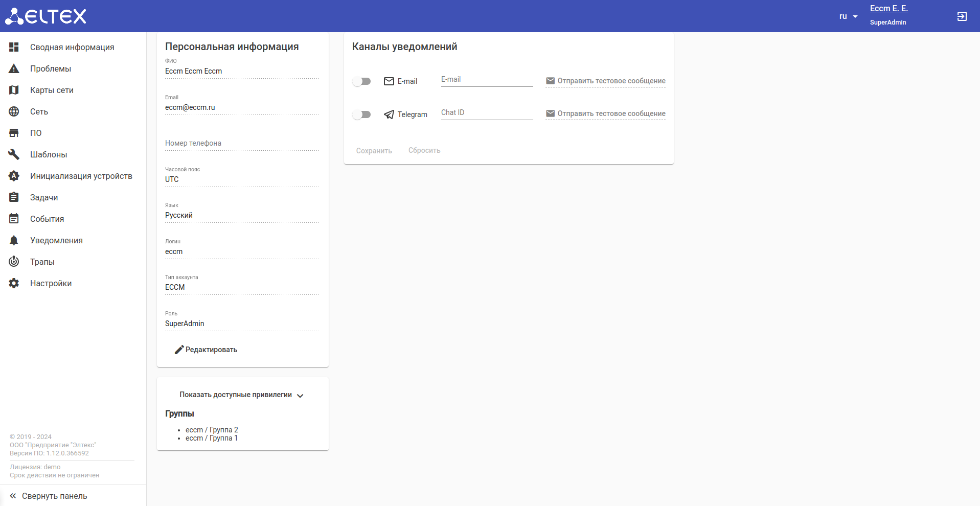Enable the E-mail notification toggle
This screenshot has height=506, width=980.
click(361, 81)
